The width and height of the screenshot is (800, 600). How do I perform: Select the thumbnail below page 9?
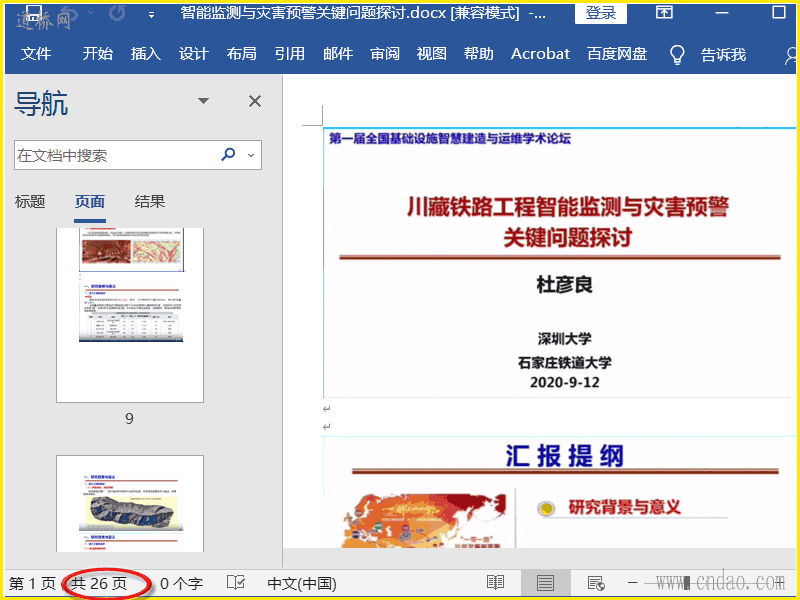[x=130, y=504]
